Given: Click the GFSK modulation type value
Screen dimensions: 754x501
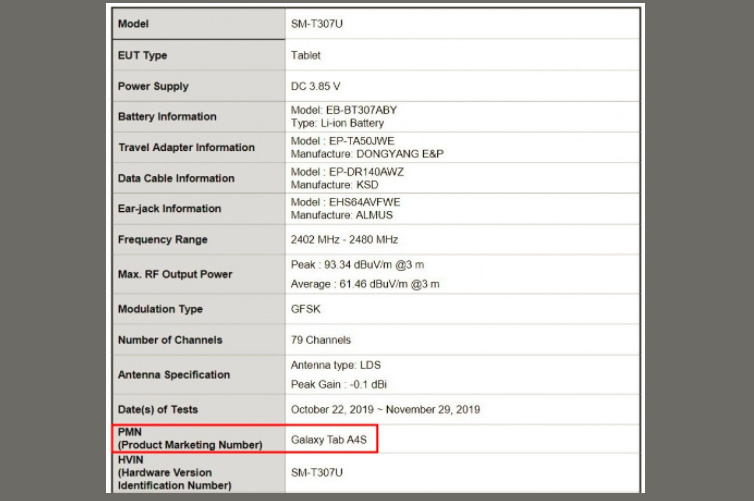Looking at the screenshot, I should click(x=306, y=309).
